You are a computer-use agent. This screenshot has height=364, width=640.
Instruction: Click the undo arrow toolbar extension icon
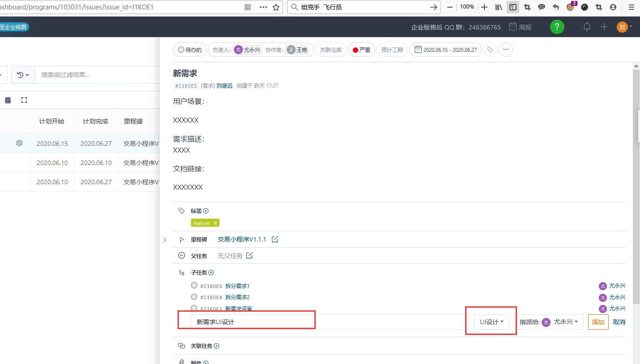point(556,7)
